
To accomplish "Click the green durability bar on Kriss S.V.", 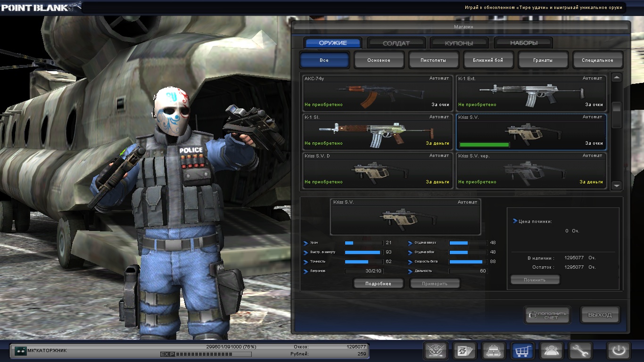I will click(484, 144).
